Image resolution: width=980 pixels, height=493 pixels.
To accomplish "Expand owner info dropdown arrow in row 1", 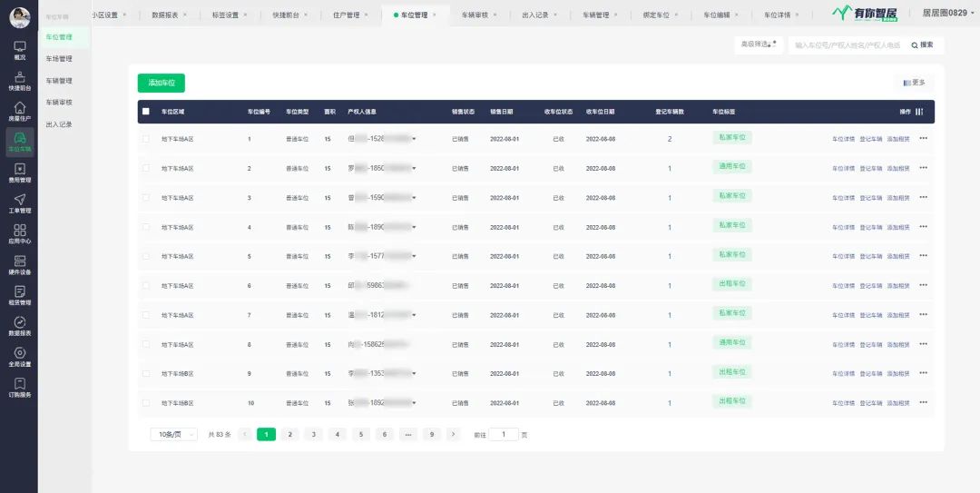I will [x=414, y=139].
